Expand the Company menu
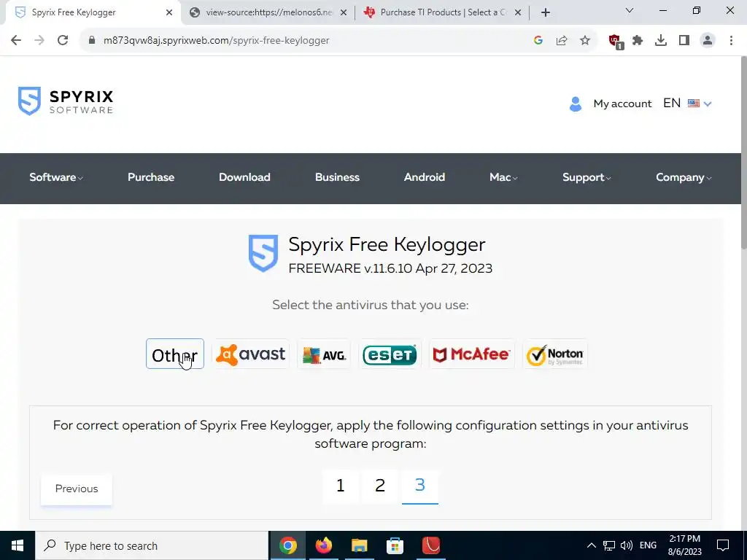Image resolution: width=747 pixels, height=560 pixels. pyautogui.click(x=684, y=177)
